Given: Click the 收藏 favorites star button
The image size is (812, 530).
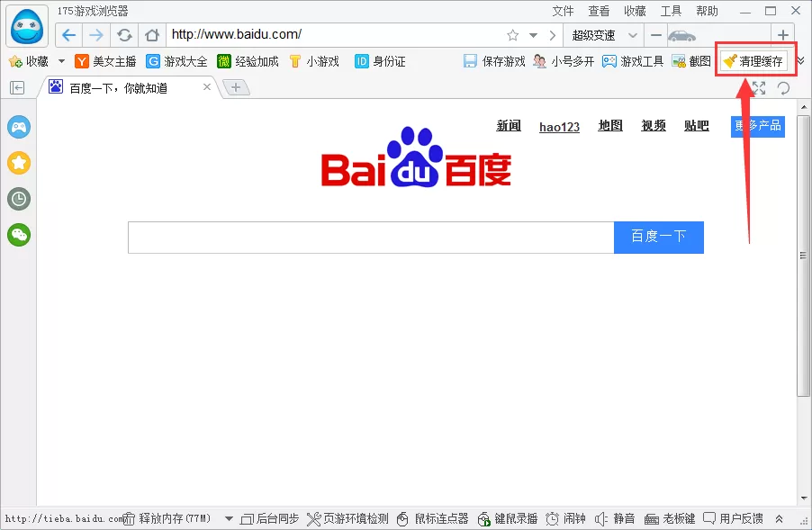Looking at the screenshot, I should (x=29, y=61).
